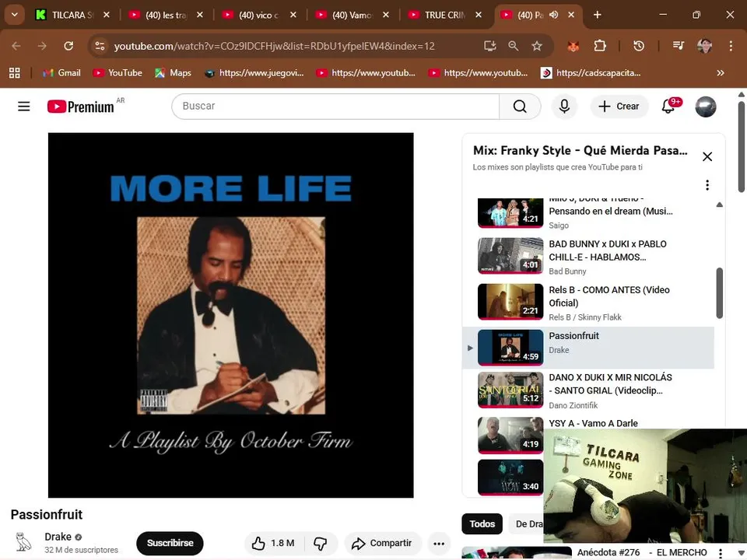The width and height of the screenshot is (747, 560).
Task: Bookmark this page with star
Action: (537, 46)
